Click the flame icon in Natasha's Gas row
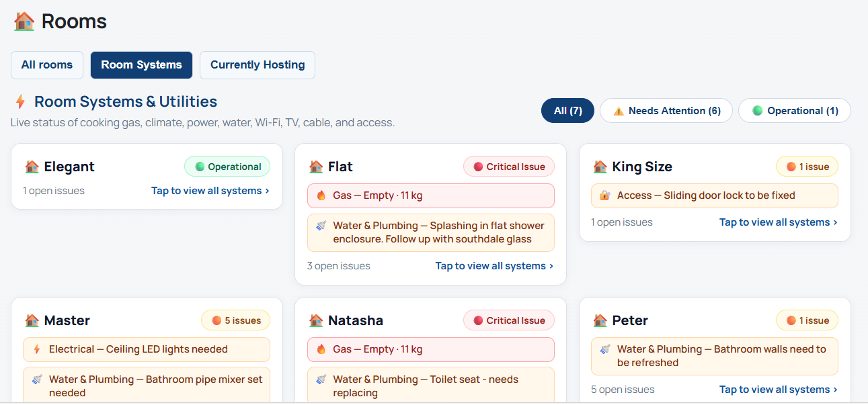The image size is (868, 405). tap(321, 349)
